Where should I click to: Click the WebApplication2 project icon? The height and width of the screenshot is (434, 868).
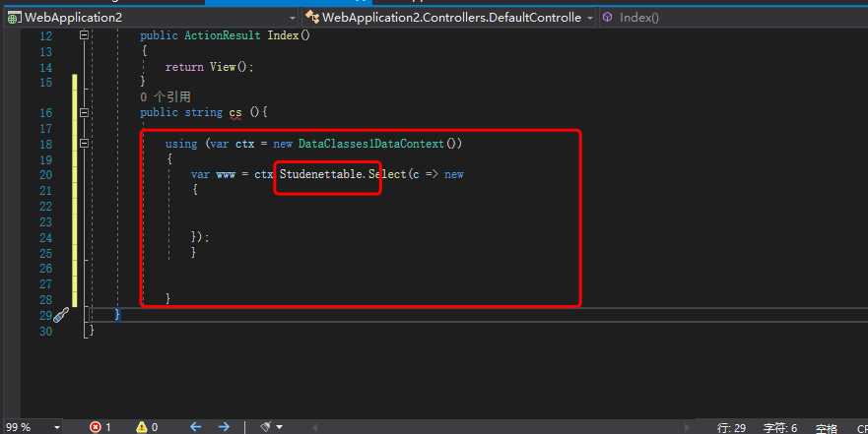15,18
